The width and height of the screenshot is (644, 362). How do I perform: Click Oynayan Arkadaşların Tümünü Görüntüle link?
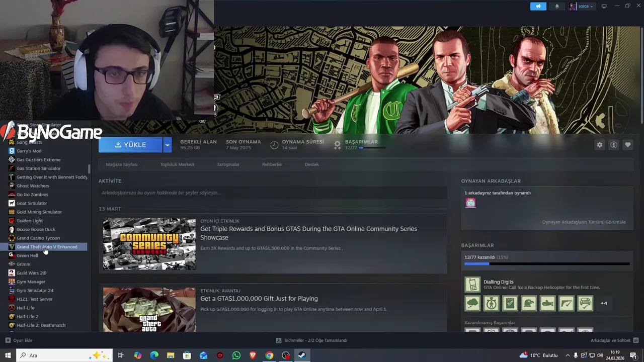584,222
